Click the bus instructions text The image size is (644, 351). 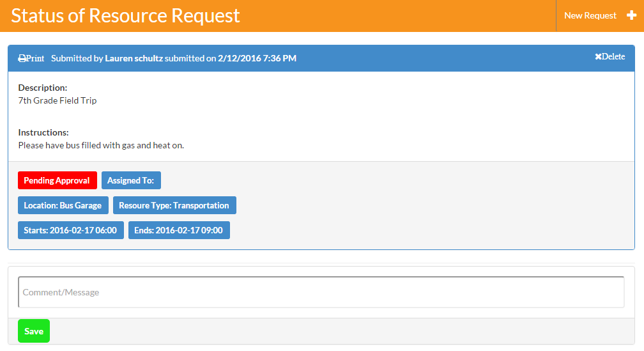click(x=101, y=145)
